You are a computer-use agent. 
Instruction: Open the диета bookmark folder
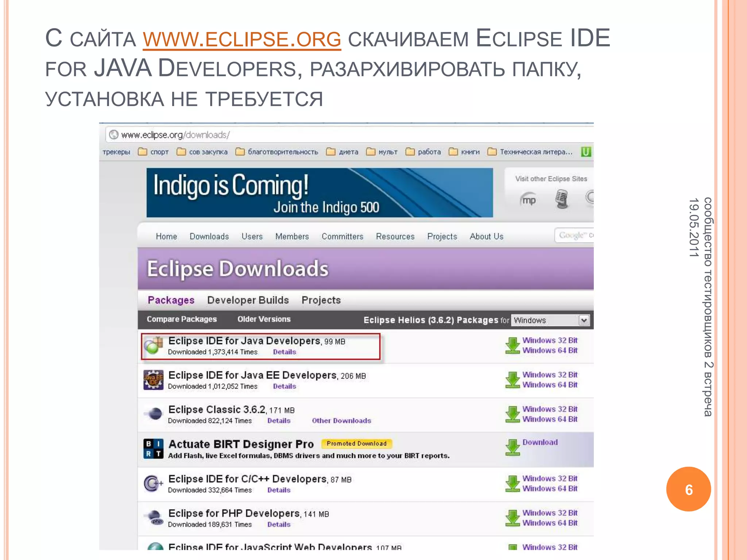tap(342, 152)
